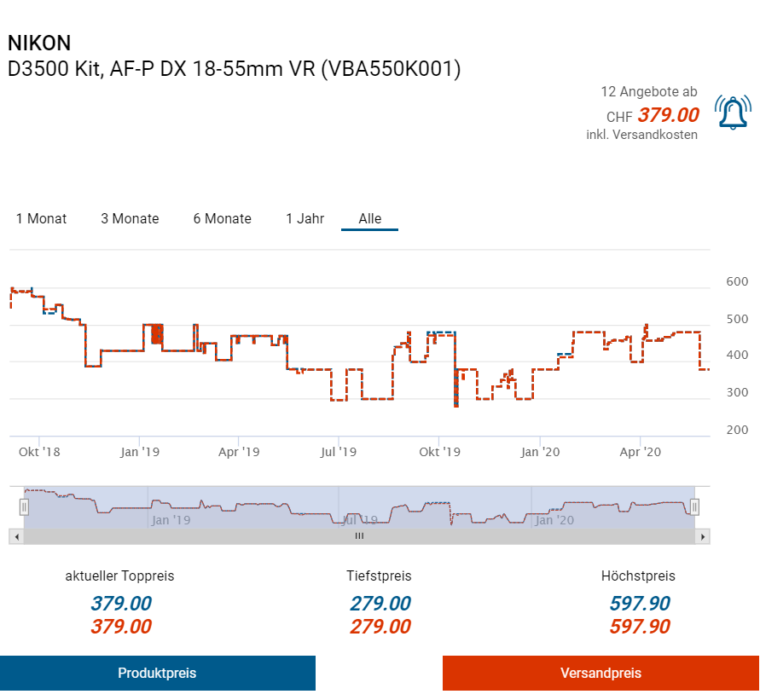Choose the 1 Jahr time range
The image size is (760, 700).
(x=305, y=219)
